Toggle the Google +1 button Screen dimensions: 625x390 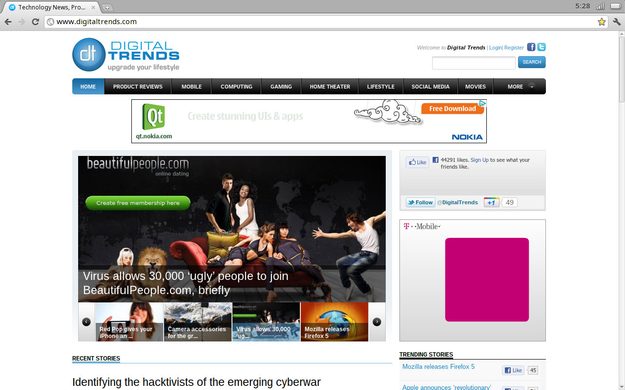[x=491, y=203]
